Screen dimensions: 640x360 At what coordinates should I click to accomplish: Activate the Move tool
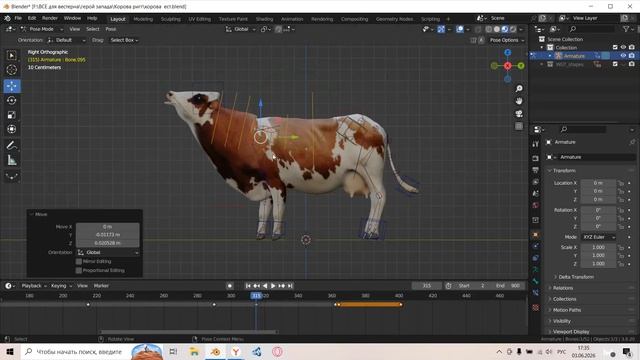click(12, 86)
